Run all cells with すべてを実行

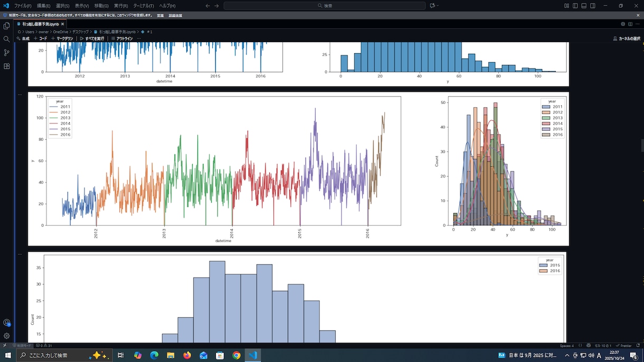click(92, 39)
